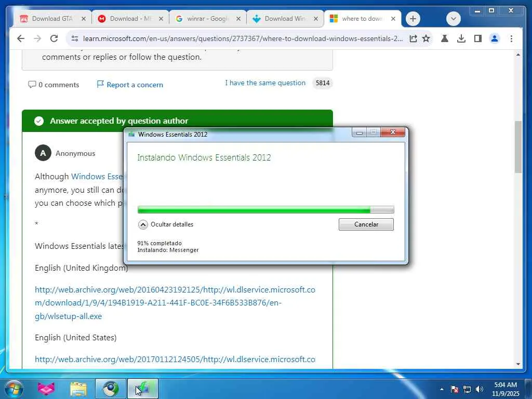Click the scrollbar down arrow
Screen dimensions: 532x399
pyautogui.click(x=518, y=364)
